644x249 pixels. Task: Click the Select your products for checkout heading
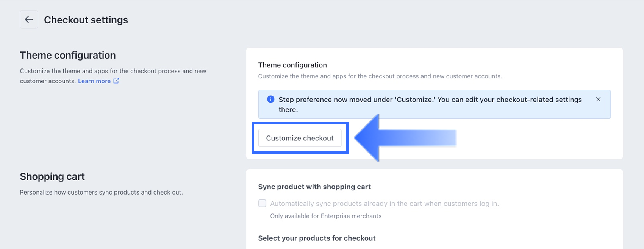tap(317, 238)
